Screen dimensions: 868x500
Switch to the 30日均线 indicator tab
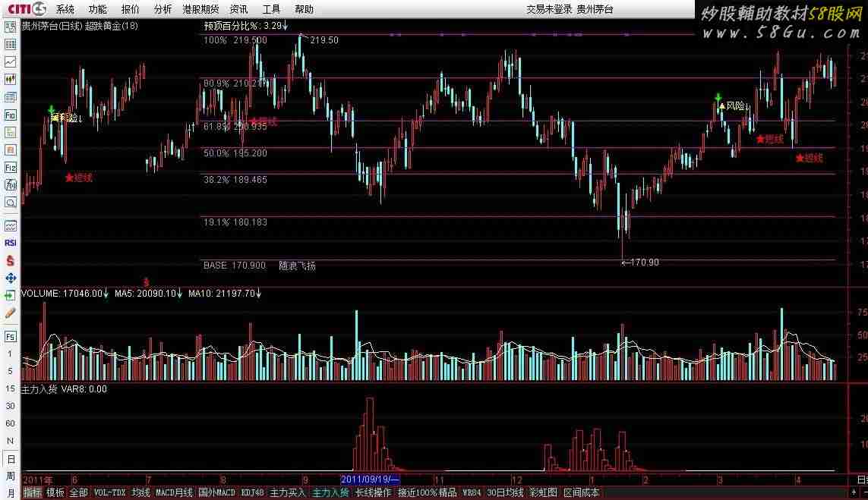pos(505,492)
